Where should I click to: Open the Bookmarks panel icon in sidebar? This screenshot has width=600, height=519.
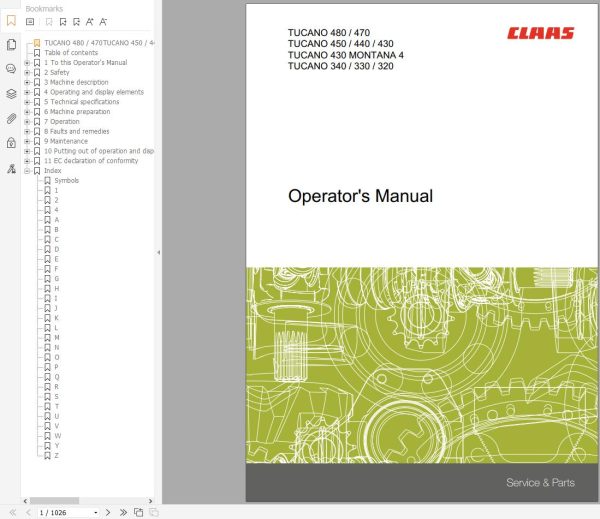click(x=11, y=21)
